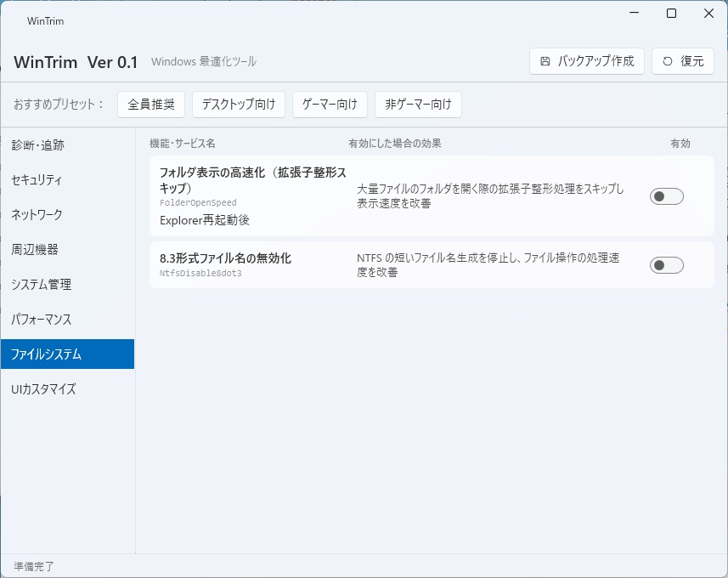728x578 pixels.
Task: Select the セキュリティ sidebar item
Action: coord(67,180)
